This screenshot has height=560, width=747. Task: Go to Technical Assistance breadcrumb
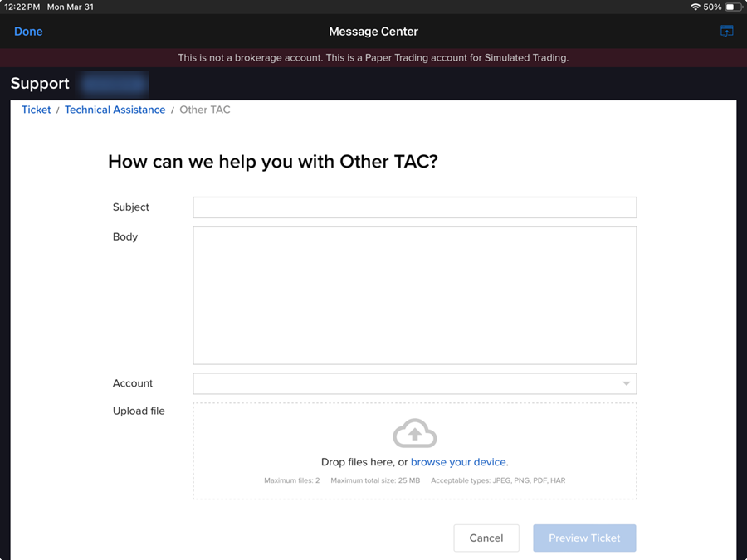pos(115,109)
